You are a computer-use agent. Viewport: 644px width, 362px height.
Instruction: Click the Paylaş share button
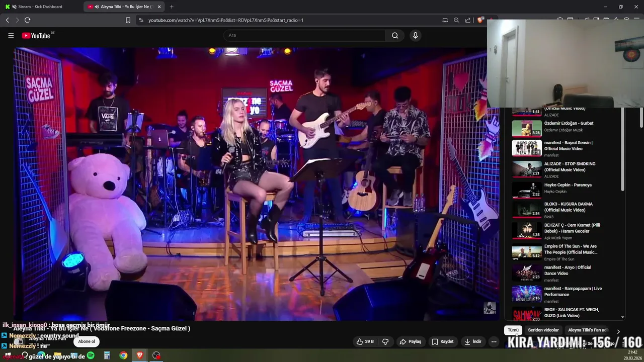pyautogui.click(x=410, y=341)
